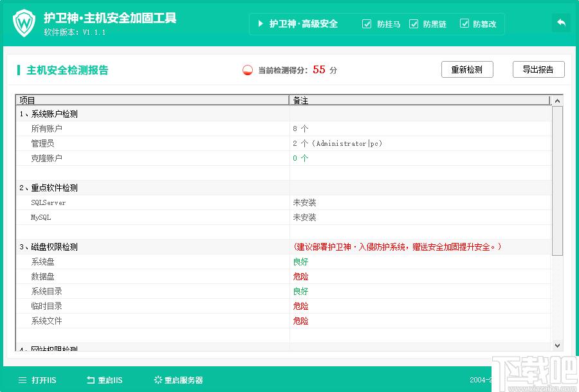The image size is (579, 392).
Task: Select the 系统盘 row
Action: click(283, 262)
